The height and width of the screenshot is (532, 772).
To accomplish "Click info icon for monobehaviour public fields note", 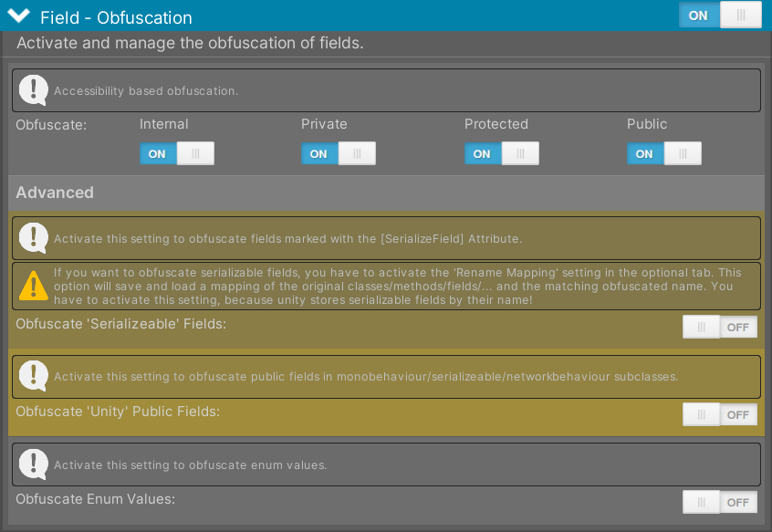I will point(33,376).
